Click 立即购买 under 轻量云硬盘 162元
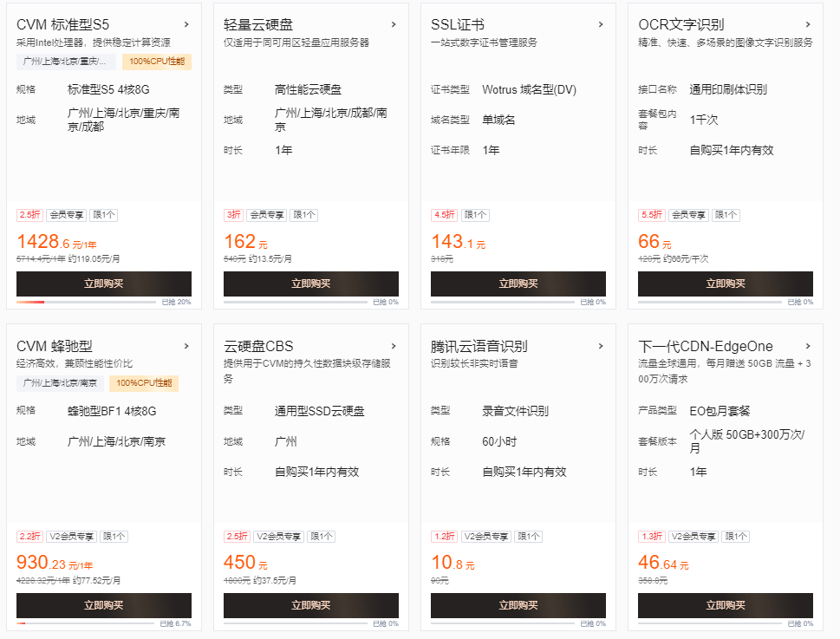840x639 pixels. 311,284
